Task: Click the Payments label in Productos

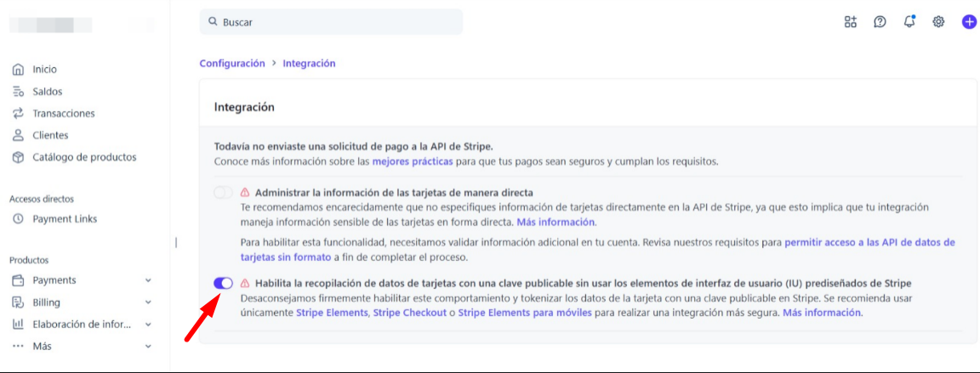Action: [54, 280]
